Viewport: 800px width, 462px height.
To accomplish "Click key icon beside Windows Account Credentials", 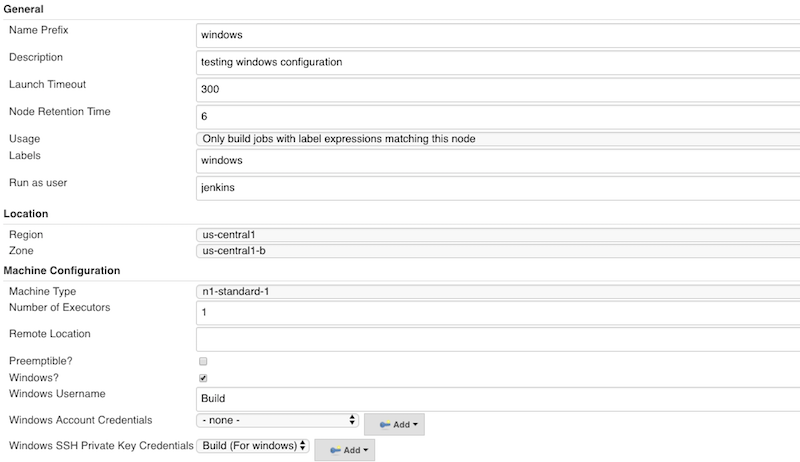I will 383,424.
